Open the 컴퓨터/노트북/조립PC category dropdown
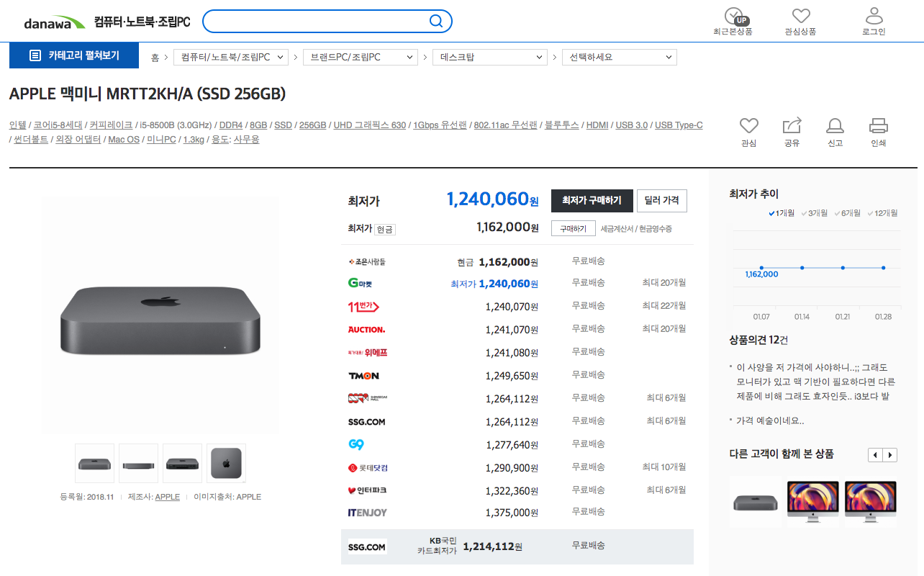Viewport: 924px width, 576px height. coord(231,57)
